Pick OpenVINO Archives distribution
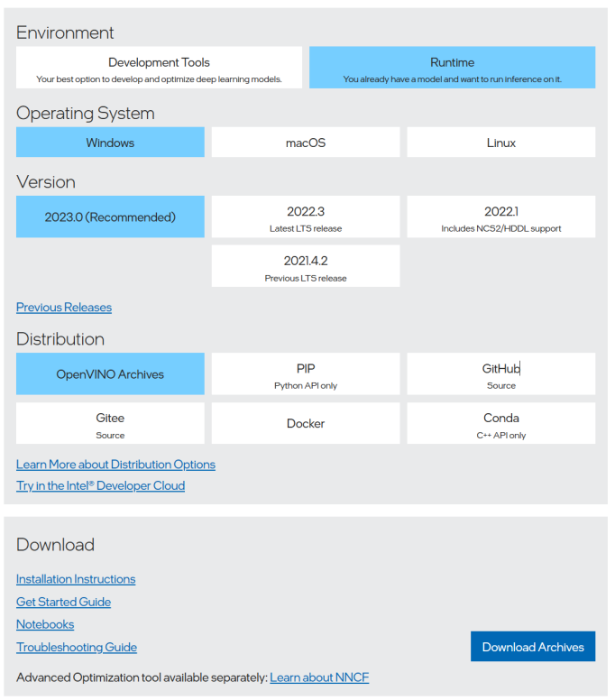The image size is (615, 700). point(110,373)
